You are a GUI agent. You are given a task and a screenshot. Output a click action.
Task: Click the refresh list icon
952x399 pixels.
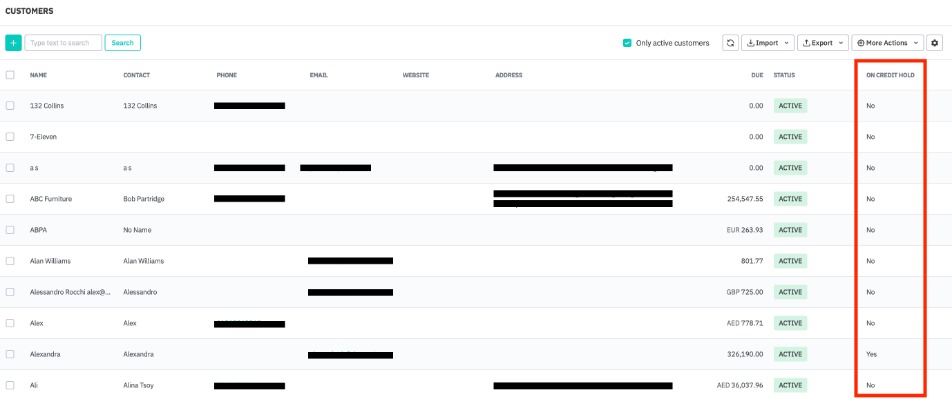pyautogui.click(x=730, y=43)
